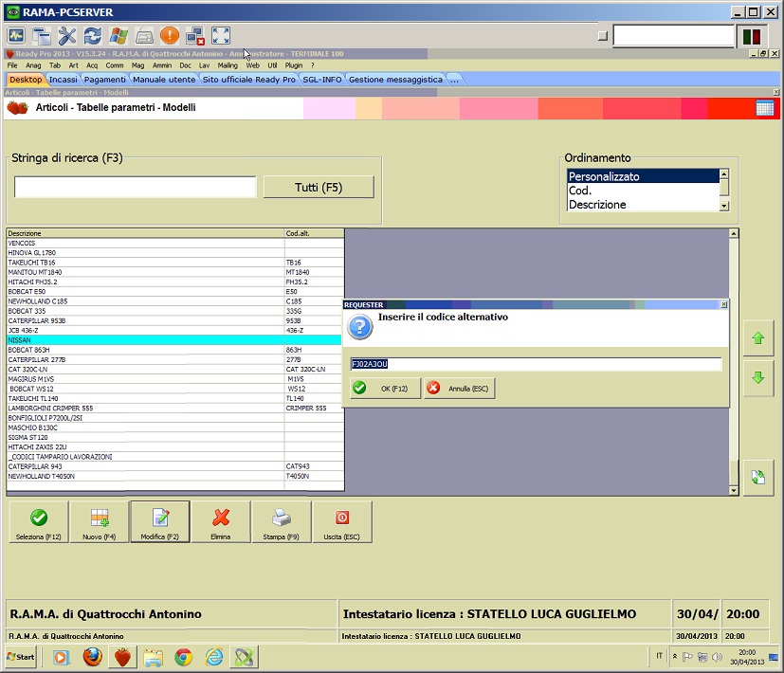Click the performance monitor icon in remote toolbar
The height and width of the screenshot is (673, 784).
click(16, 36)
